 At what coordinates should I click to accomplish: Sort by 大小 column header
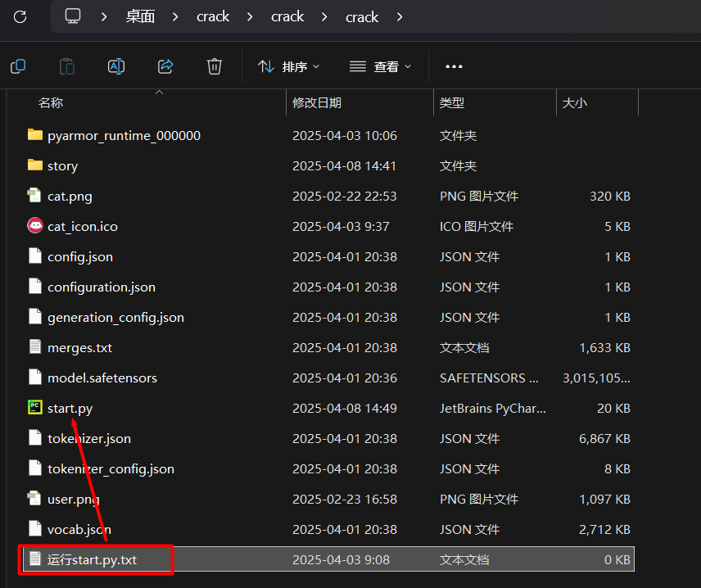574,102
